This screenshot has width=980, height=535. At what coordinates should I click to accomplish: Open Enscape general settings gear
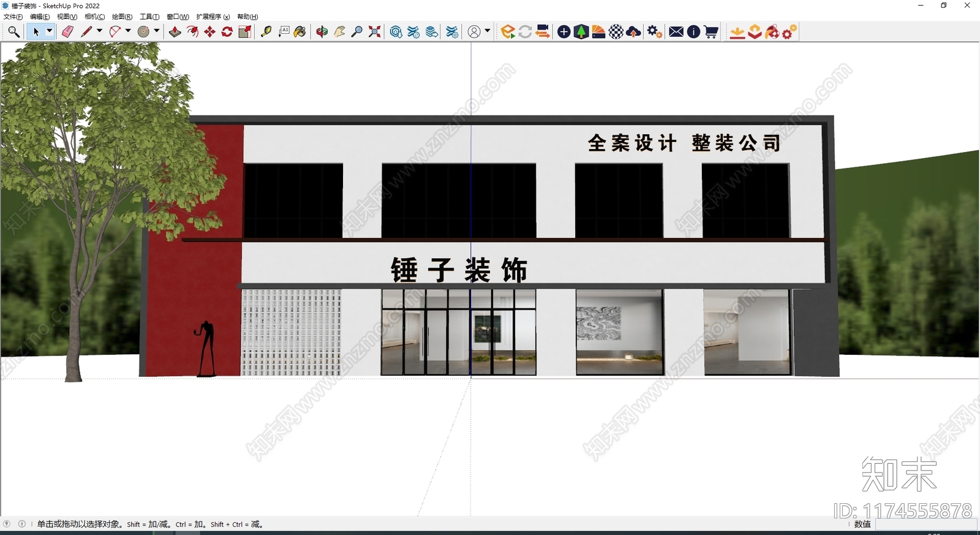(655, 32)
